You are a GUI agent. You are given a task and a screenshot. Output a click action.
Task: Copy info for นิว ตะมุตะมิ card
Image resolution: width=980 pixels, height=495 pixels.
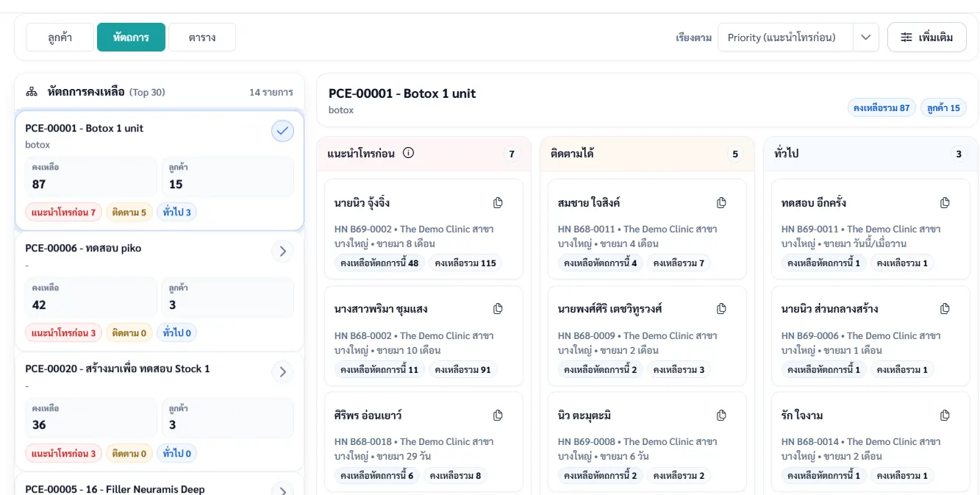[721, 416]
